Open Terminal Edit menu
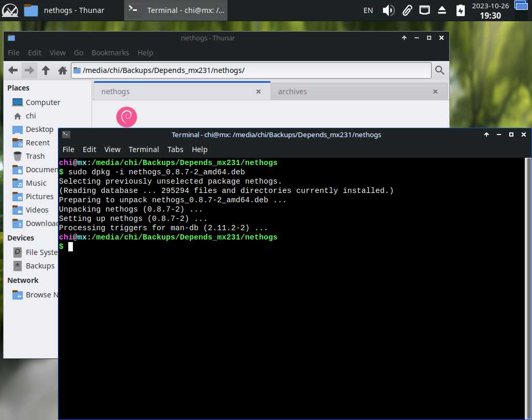532x420 pixels. pyautogui.click(x=89, y=149)
